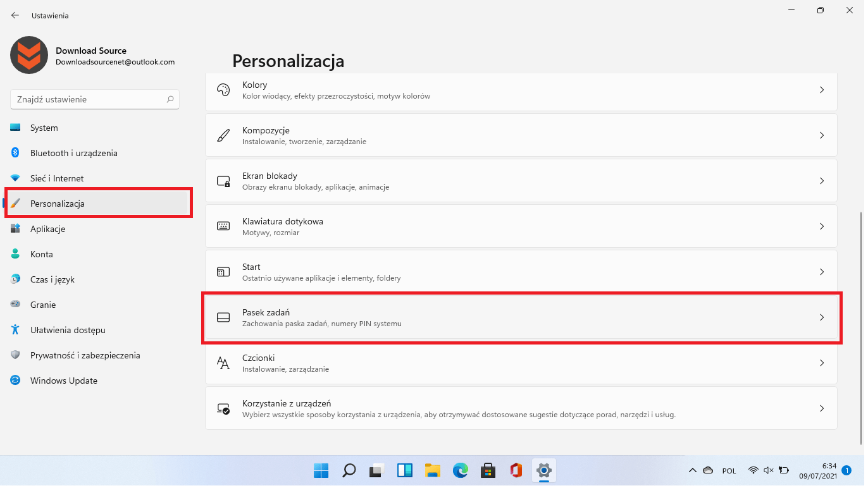Open Office app from taskbar

pos(516,471)
